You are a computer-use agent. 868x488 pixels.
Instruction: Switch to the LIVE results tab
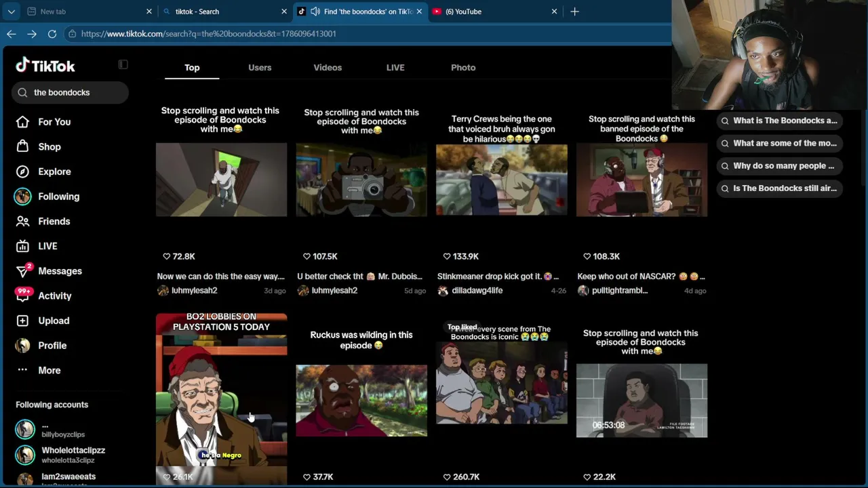395,68
